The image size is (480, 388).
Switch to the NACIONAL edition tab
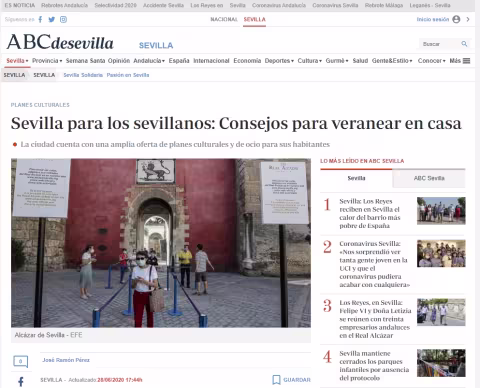point(224,19)
